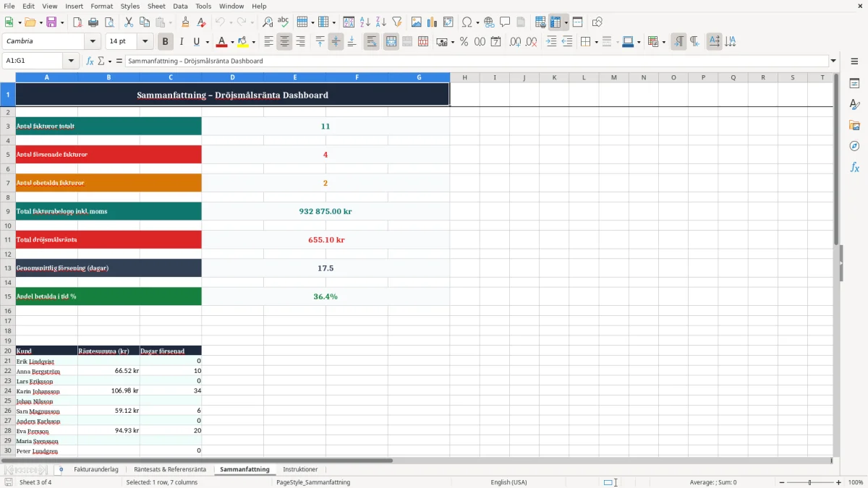Insert a chart from the toolbar

(432, 22)
